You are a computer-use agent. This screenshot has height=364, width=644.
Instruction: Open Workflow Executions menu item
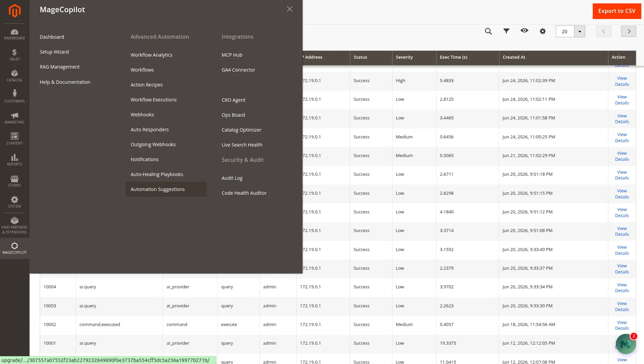tap(153, 100)
